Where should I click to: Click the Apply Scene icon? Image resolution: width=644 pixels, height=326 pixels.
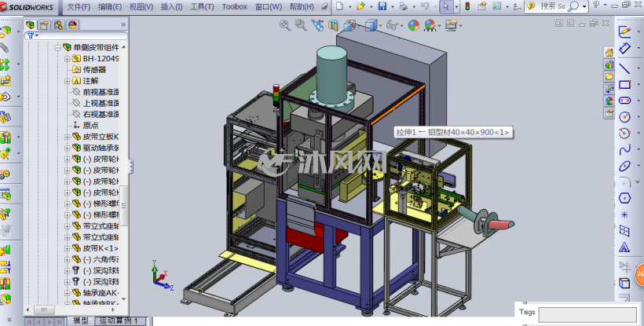pyautogui.click(x=430, y=25)
